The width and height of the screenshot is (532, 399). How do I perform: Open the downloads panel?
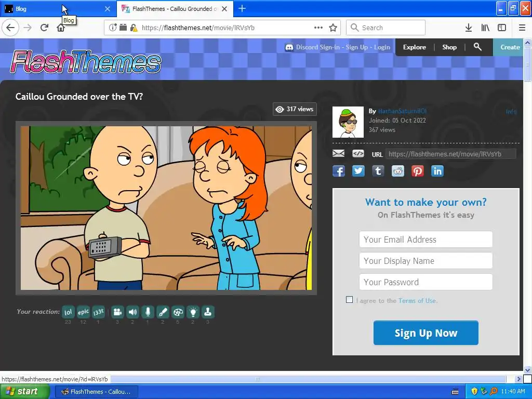click(x=469, y=28)
